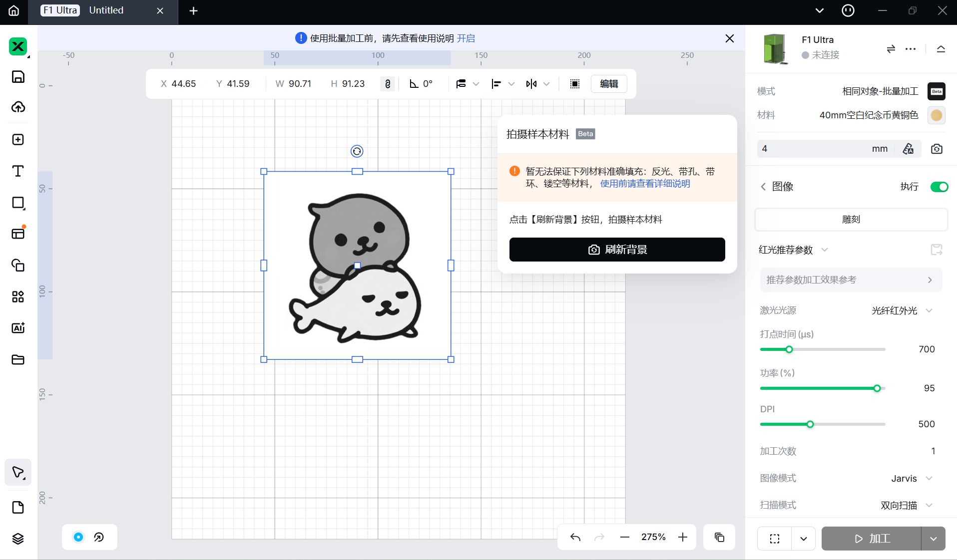Click the material thickness input field

814,149
